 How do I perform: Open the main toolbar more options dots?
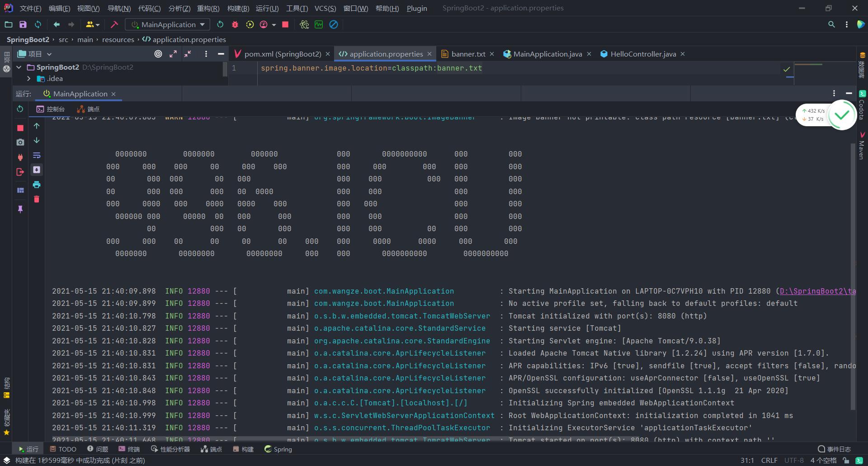click(847, 24)
